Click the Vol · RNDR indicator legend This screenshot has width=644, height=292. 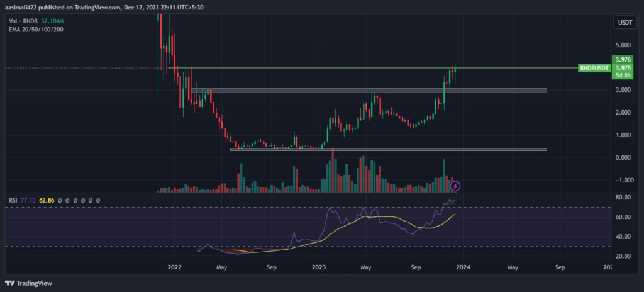tap(24, 21)
